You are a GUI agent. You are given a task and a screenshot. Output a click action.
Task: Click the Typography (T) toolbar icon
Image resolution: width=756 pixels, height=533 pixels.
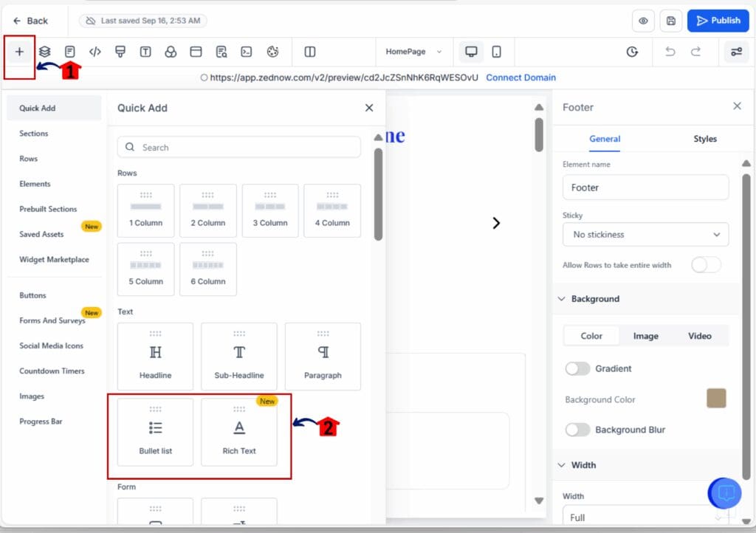point(145,52)
